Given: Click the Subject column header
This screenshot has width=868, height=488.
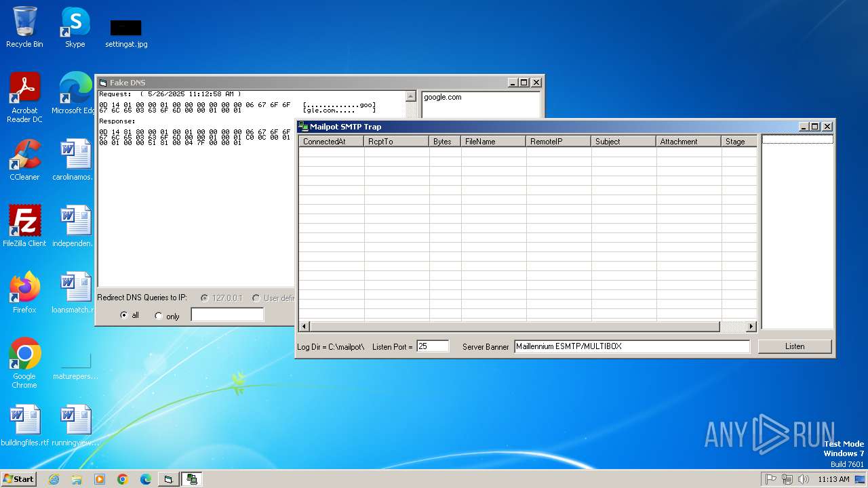Looking at the screenshot, I should point(624,141).
